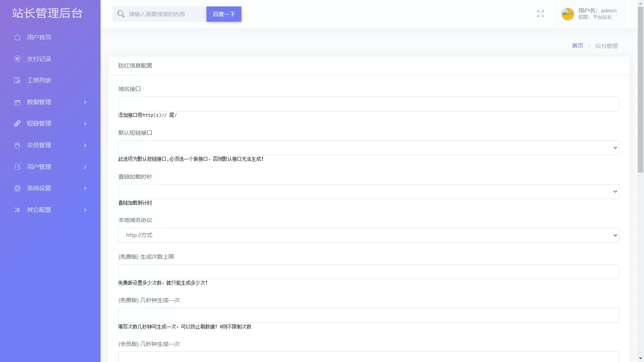Click the 工单列表 edit icon
The width and height of the screenshot is (644, 362).
point(17,80)
